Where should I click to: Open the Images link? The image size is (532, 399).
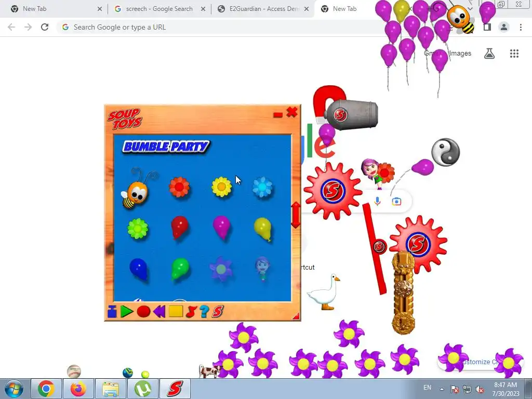coord(460,54)
